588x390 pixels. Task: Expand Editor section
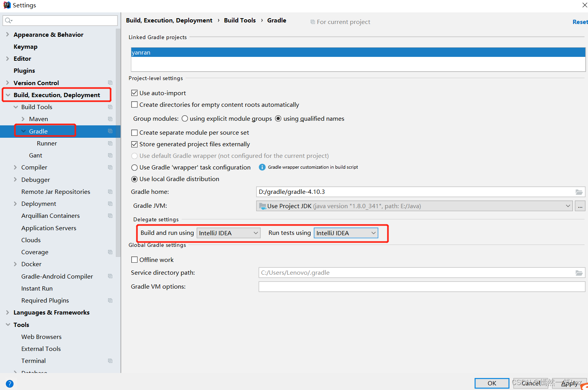point(7,58)
